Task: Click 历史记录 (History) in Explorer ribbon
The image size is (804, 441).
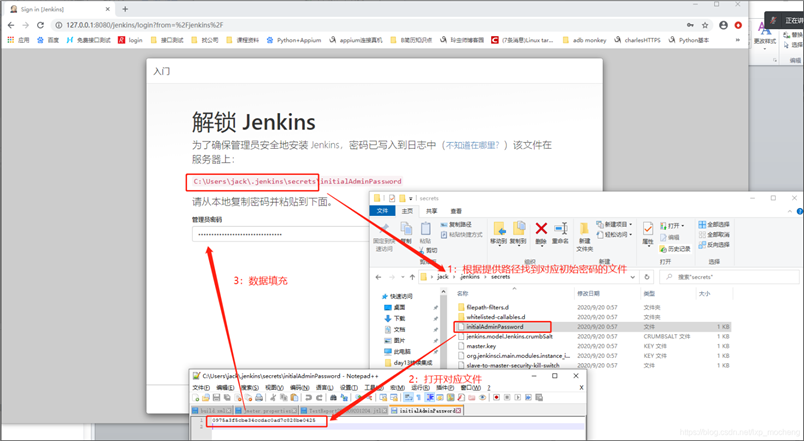Action: click(675, 249)
